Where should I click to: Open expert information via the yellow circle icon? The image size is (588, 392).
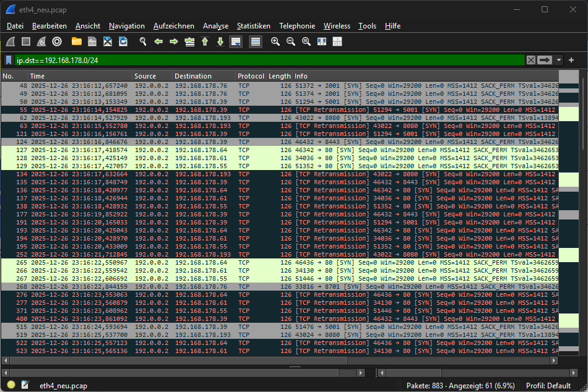[11, 385]
